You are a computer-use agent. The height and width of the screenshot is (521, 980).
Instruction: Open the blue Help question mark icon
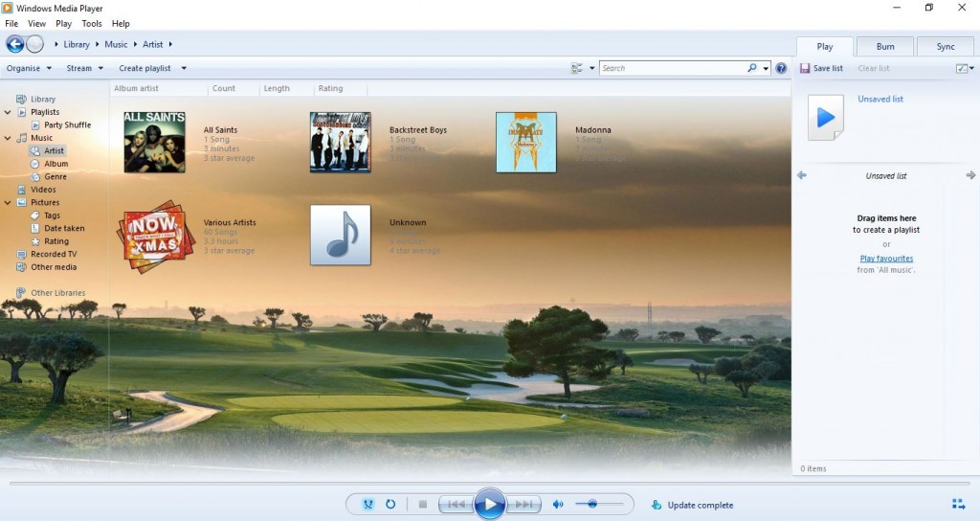point(781,68)
